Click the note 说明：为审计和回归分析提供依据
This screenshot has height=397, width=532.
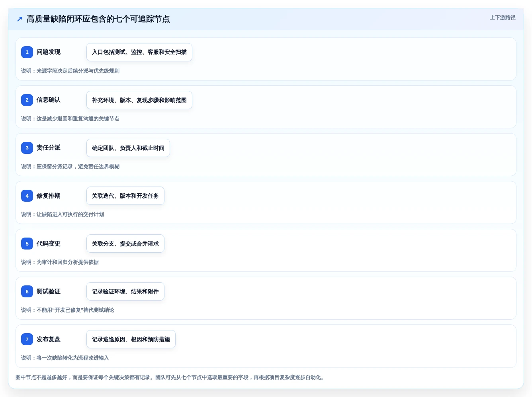[60, 262]
